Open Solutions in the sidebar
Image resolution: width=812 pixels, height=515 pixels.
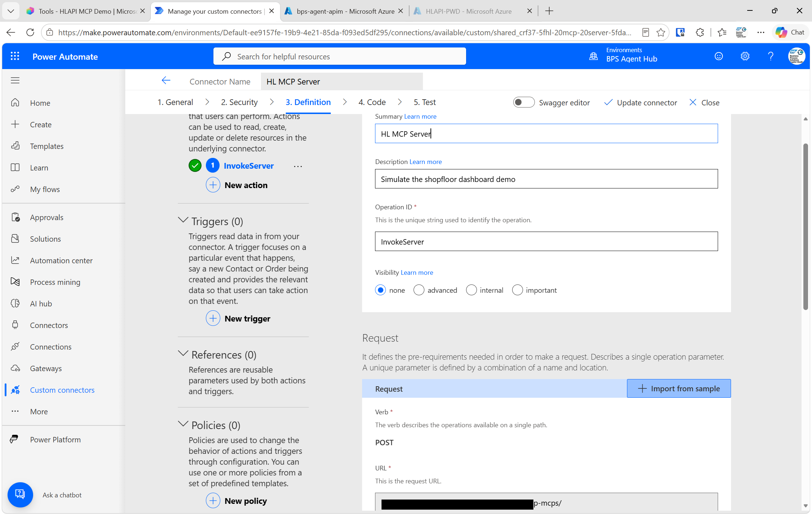[x=45, y=239]
